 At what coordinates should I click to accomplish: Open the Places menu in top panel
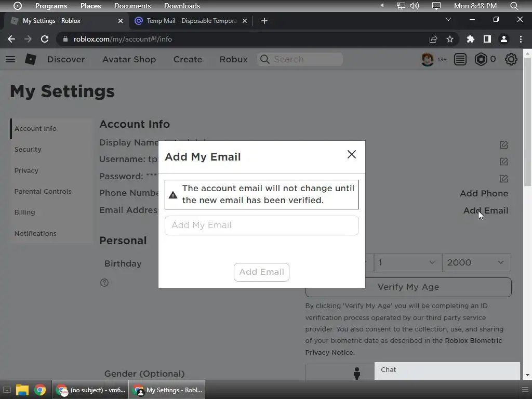(x=90, y=6)
